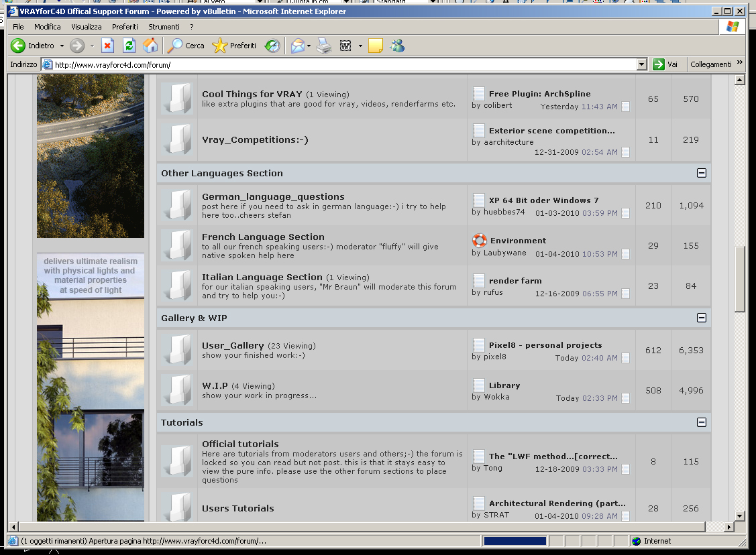Click the vertical scrollbar thumb
Viewport: 756px width, 555px height.
point(740,280)
